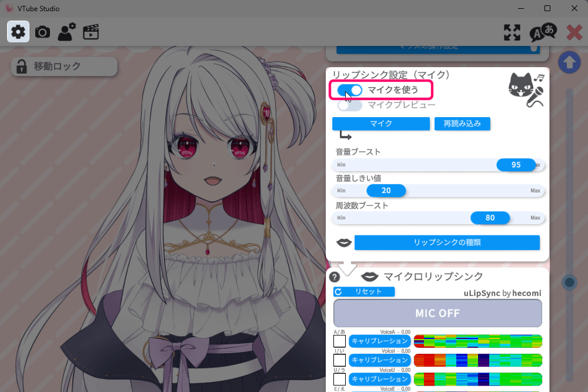Toggle the マイクプレビュー switch
Viewport: 588px width, 392px height.
(x=350, y=105)
